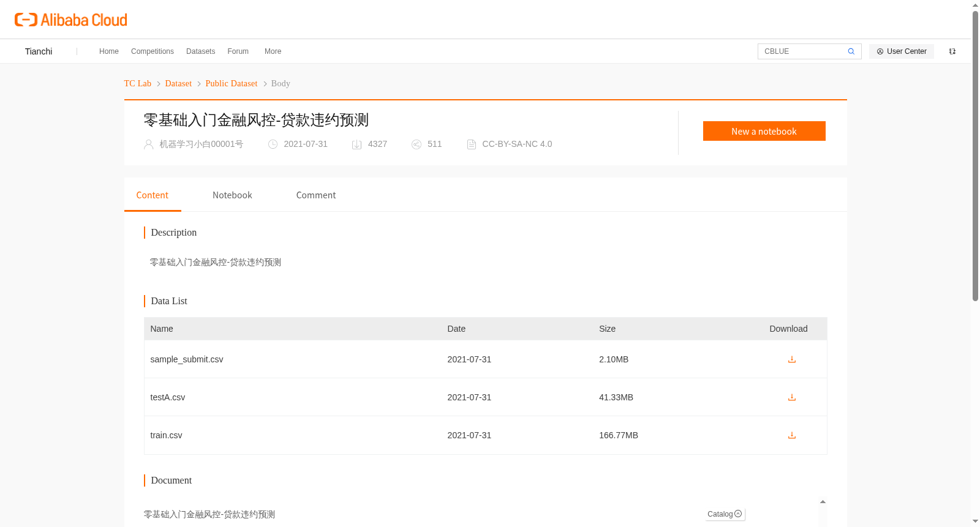
Task: Go to Public Dataset breadcrumb
Action: pyautogui.click(x=232, y=83)
